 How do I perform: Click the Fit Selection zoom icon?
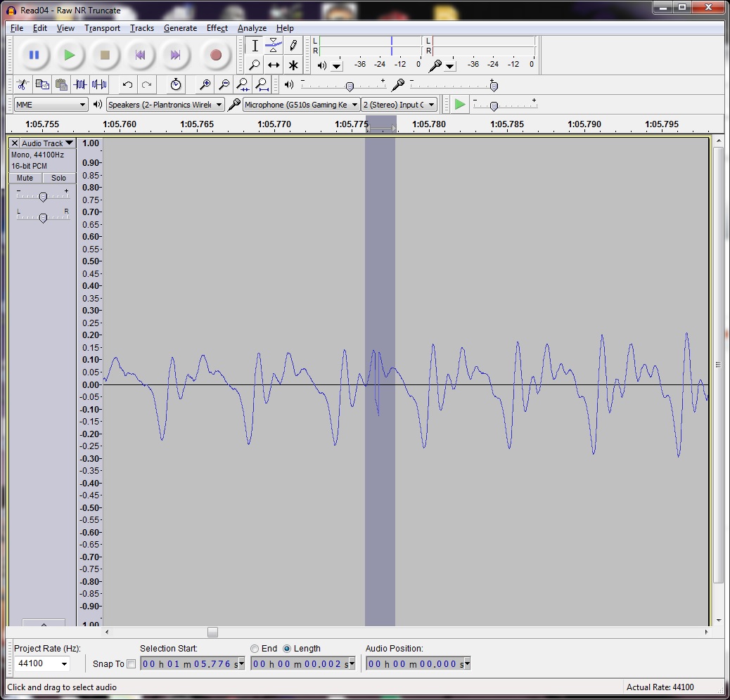click(243, 84)
